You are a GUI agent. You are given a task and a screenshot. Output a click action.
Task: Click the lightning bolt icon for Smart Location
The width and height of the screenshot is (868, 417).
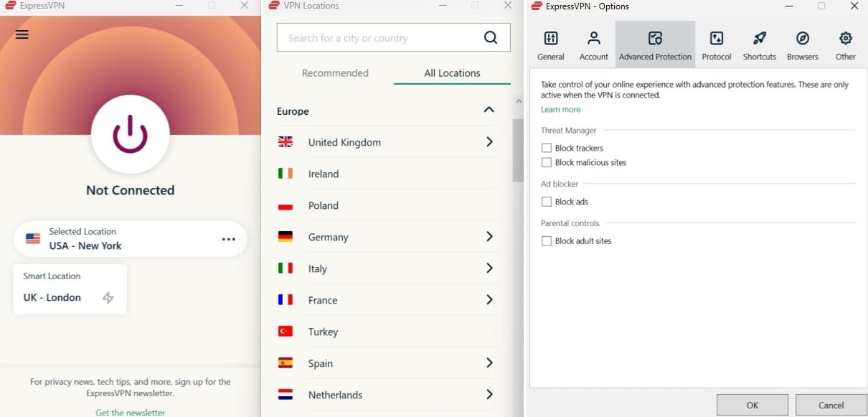click(108, 297)
